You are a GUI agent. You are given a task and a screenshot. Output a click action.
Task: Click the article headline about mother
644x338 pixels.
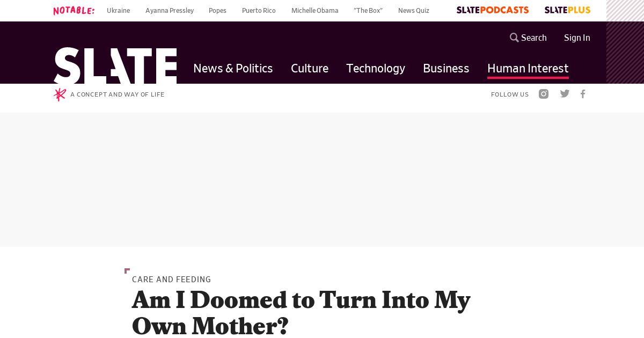301,312
